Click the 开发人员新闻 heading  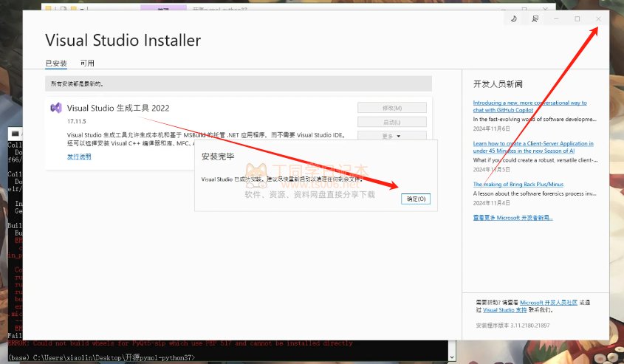(x=498, y=84)
